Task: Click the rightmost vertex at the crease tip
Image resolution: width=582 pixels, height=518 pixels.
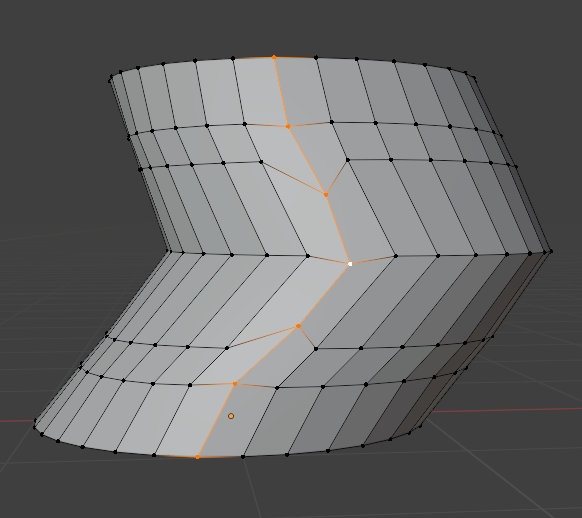Action: click(x=552, y=252)
